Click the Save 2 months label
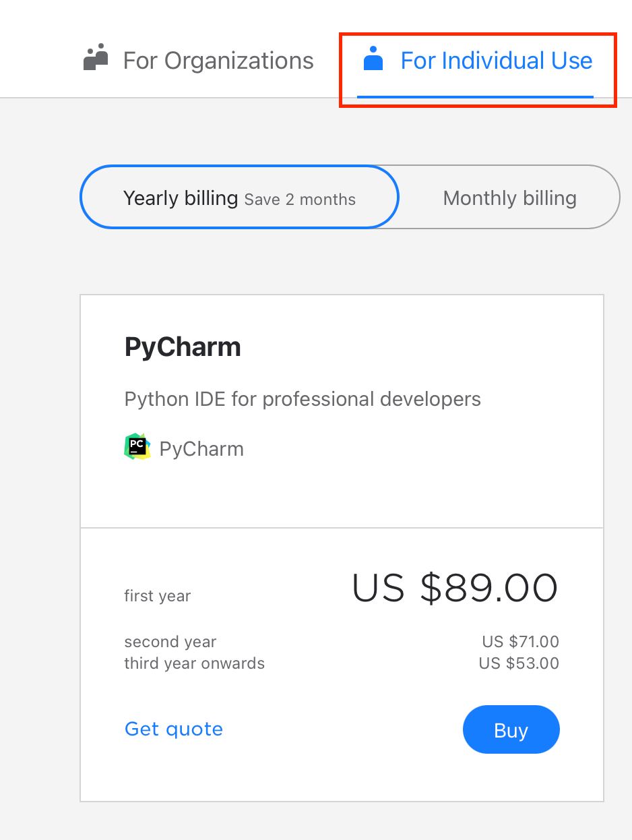Image resolution: width=632 pixels, height=840 pixels. coord(300,200)
